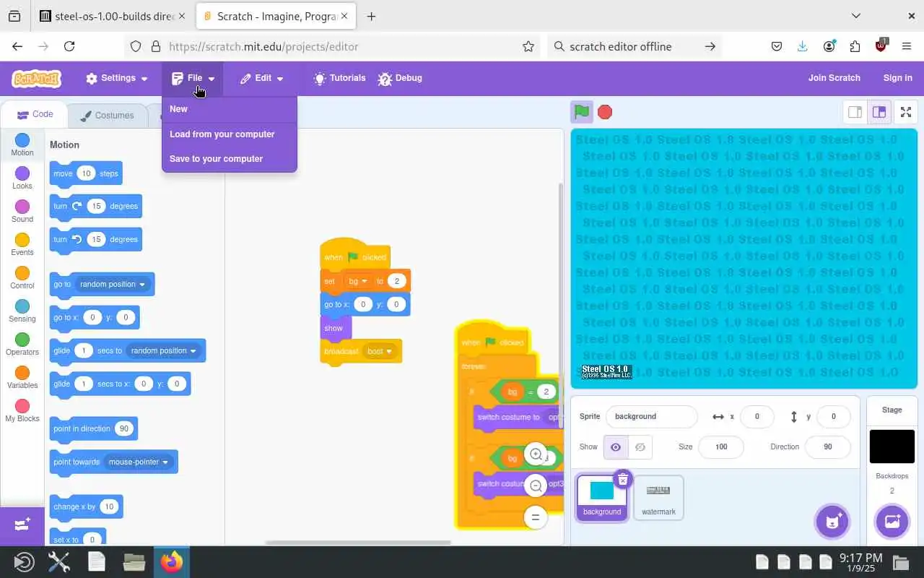Open the Debug panel
924x578 pixels.
click(400, 78)
